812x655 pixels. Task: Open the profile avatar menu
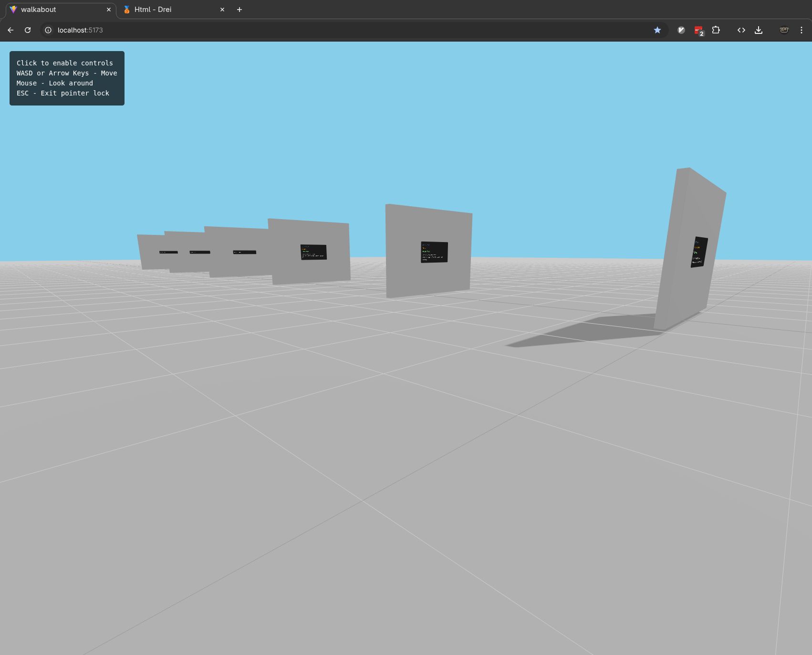pyautogui.click(x=784, y=30)
